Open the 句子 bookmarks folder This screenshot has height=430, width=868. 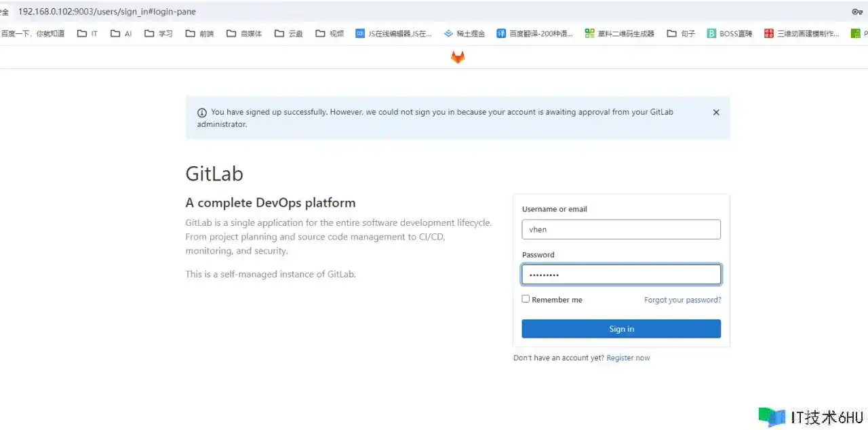[x=682, y=33]
